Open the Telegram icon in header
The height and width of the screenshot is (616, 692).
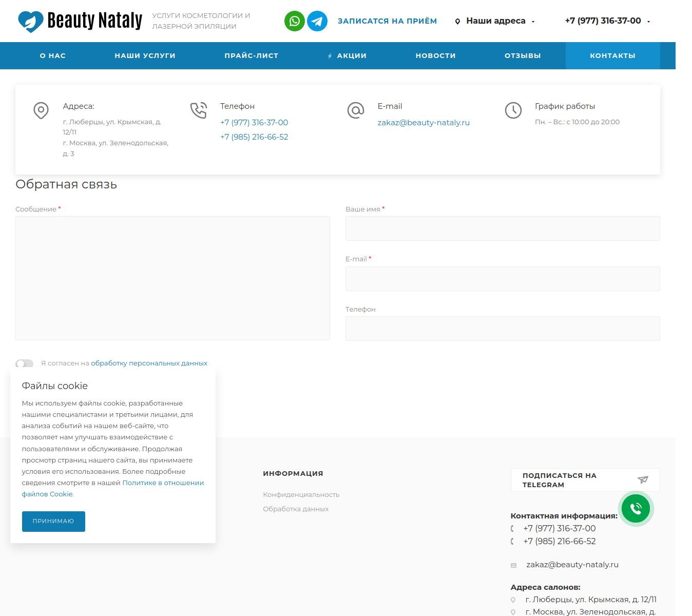click(x=317, y=21)
